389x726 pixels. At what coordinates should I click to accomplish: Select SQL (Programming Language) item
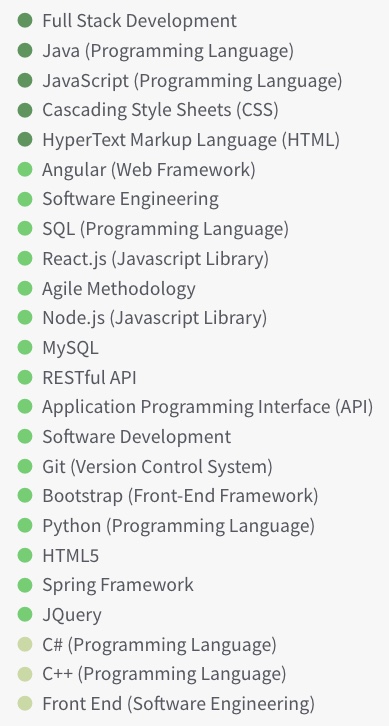[x=165, y=229]
